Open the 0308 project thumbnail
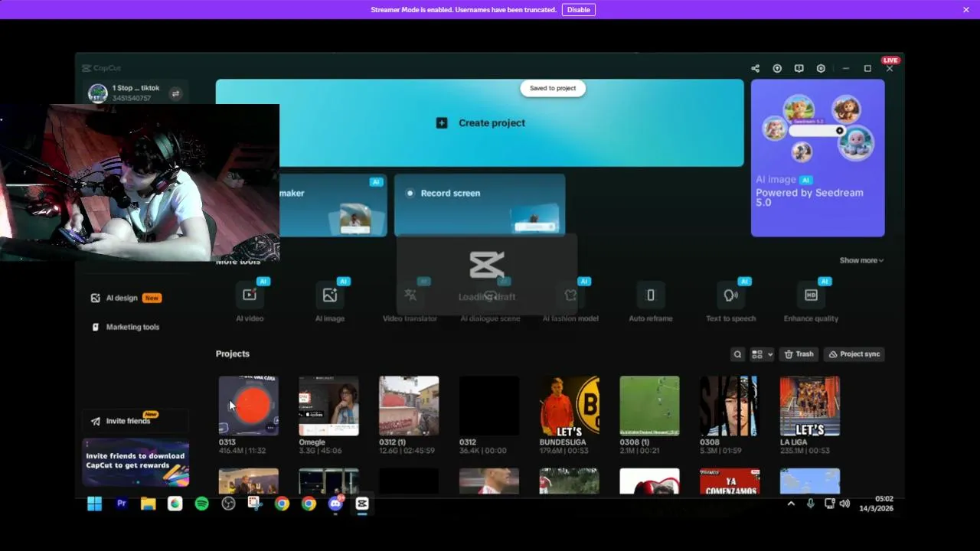Viewport: 980px width, 551px height. pyautogui.click(x=729, y=406)
